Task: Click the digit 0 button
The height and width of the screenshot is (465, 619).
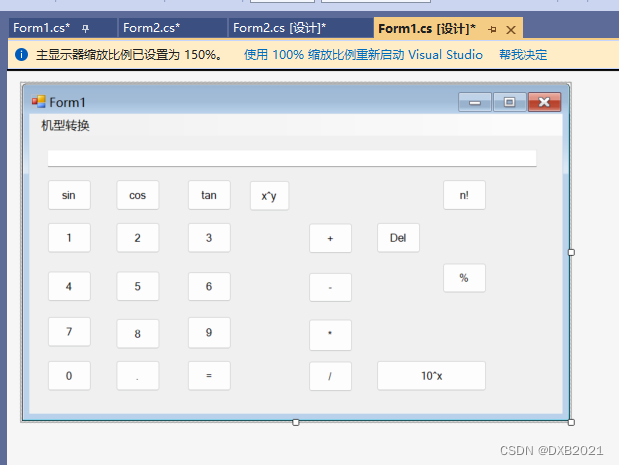Action: [x=69, y=376]
